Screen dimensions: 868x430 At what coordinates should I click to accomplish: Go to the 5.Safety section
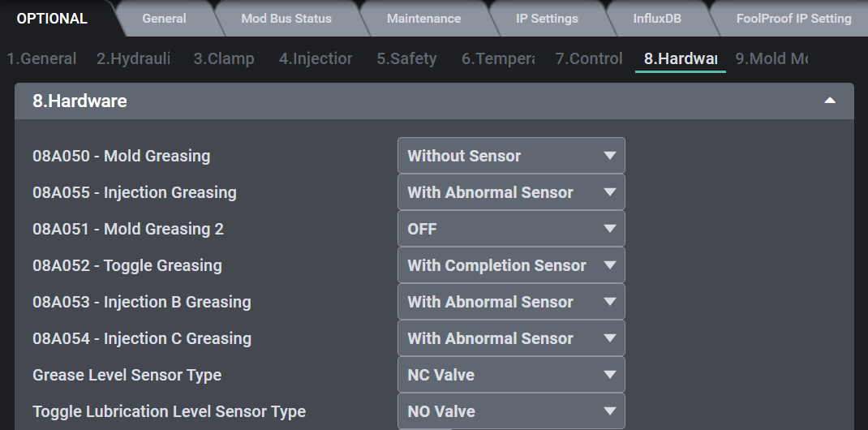tap(406, 58)
